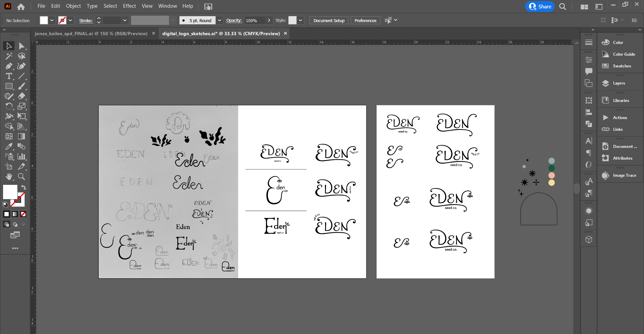Click Document Setup button
644x334 pixels.
(x=329, y=20)
